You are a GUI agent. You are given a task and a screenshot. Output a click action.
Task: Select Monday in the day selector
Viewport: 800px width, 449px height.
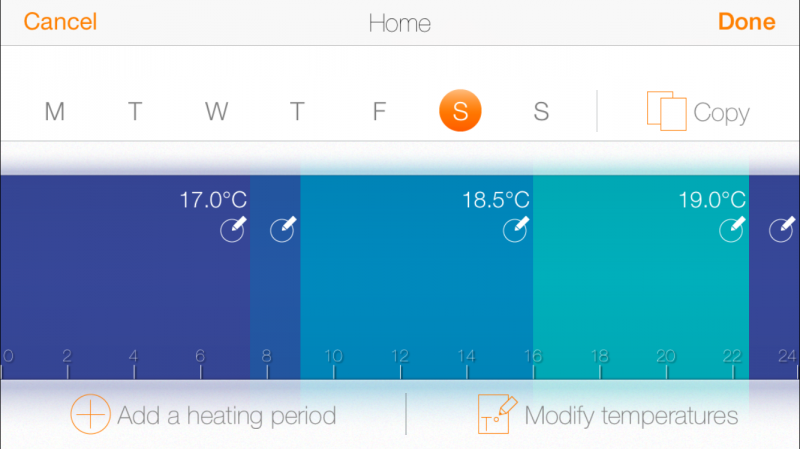(x=55, y=111)
